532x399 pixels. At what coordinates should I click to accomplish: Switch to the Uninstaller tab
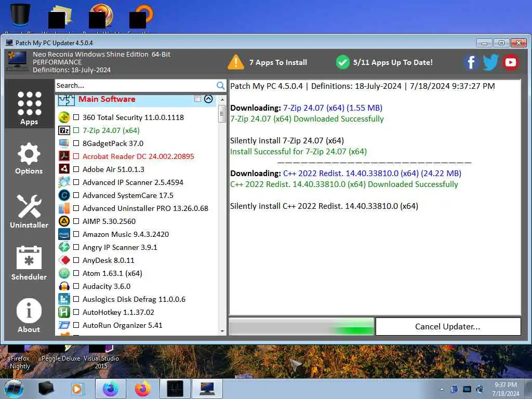click(29, 211)
